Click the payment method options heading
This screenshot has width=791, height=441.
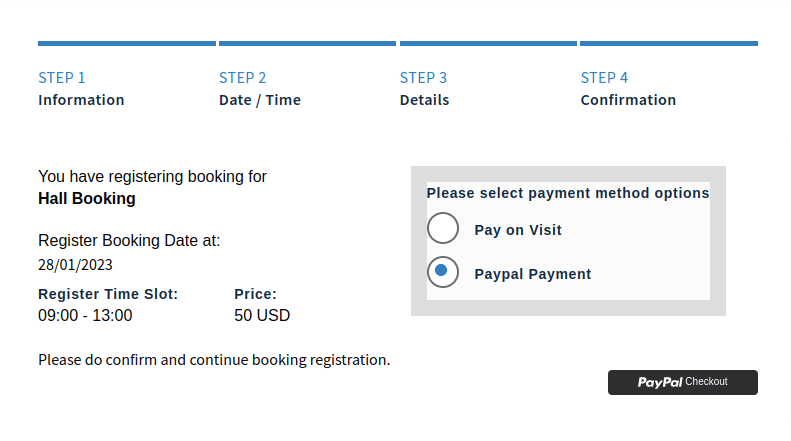[x=568, y=193]
